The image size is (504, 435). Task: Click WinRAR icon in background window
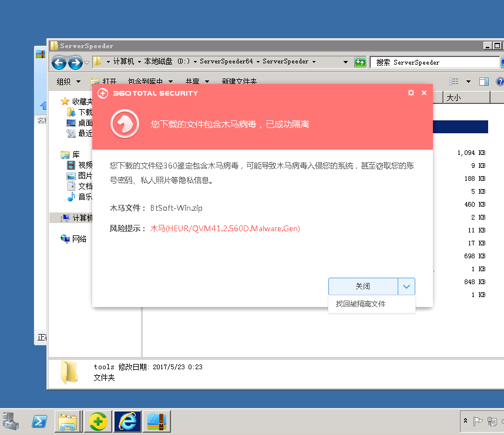coord(41,53)
